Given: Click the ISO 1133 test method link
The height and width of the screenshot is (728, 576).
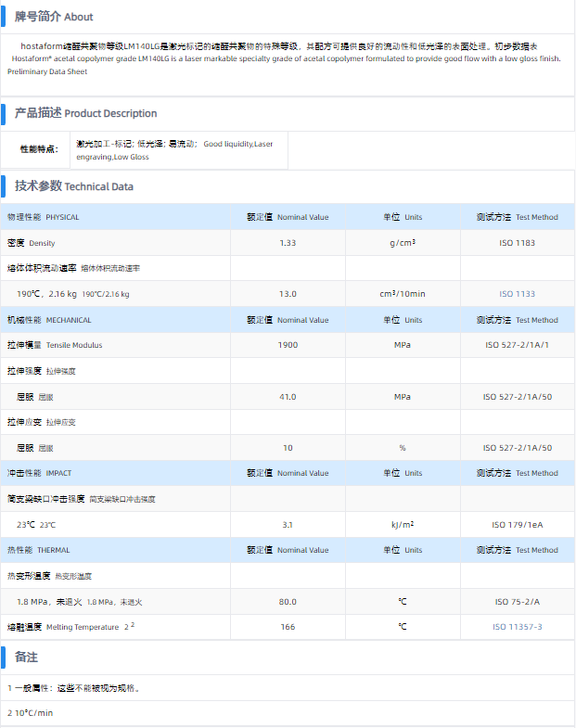Looking at the screenshot, I should coord(517,294).
